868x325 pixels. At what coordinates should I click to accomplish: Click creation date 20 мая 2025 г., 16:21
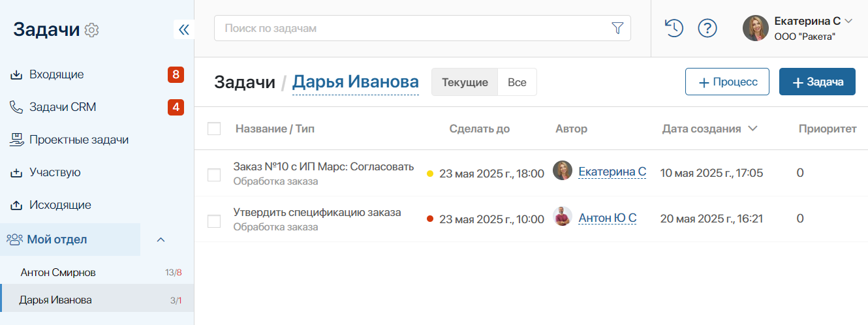(711, 219)
